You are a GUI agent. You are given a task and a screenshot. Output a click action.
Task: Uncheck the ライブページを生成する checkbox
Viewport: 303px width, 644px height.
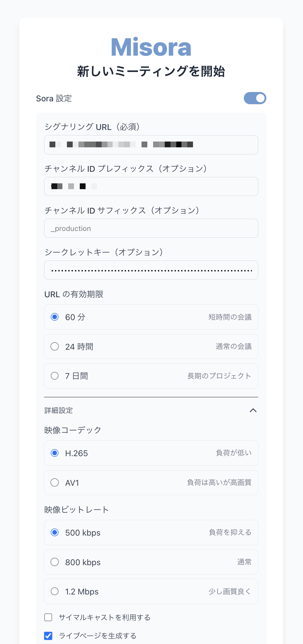tap(48, 636)
